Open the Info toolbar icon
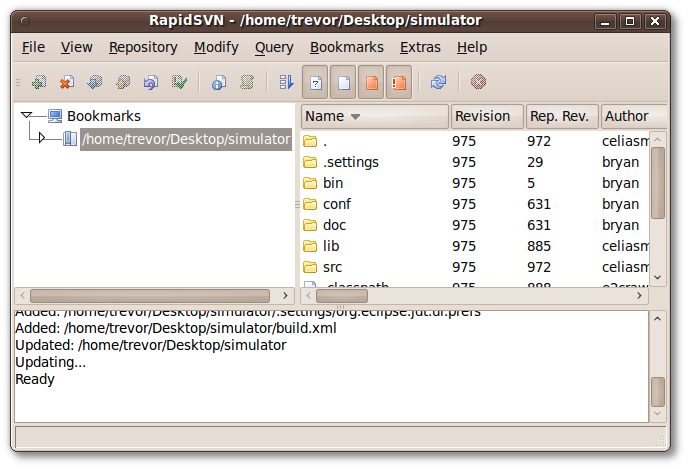Screen dimensions: 688x469 (219, 82)
